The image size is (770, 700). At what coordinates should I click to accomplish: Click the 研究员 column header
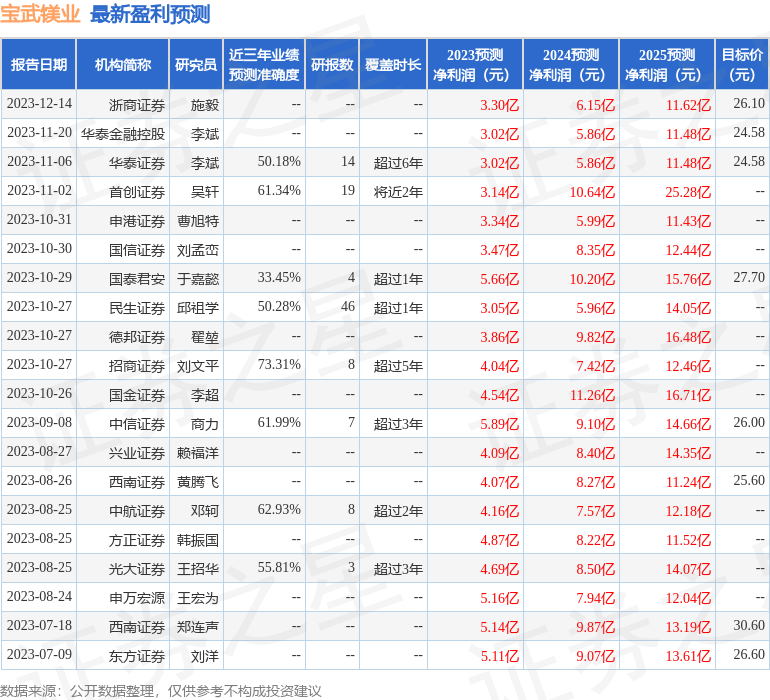(196, 64)
